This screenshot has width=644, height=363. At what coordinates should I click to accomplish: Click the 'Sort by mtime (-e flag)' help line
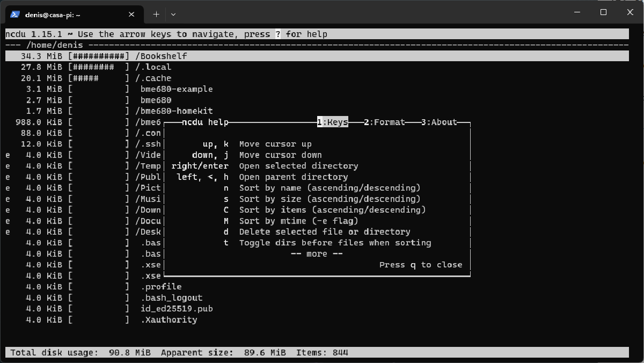pyautogui.click(x=299, y=221)
